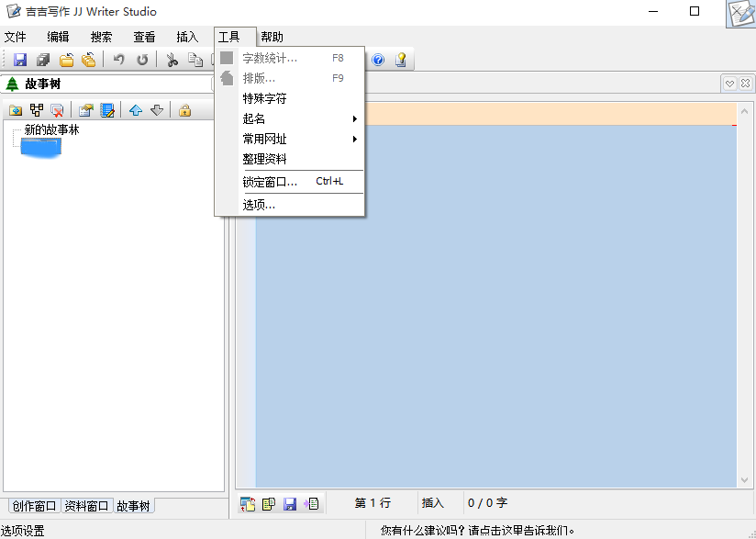The image size is (756, 539).
Task: Click the save icon in bottom editor bar
Action: pos(289,503)
